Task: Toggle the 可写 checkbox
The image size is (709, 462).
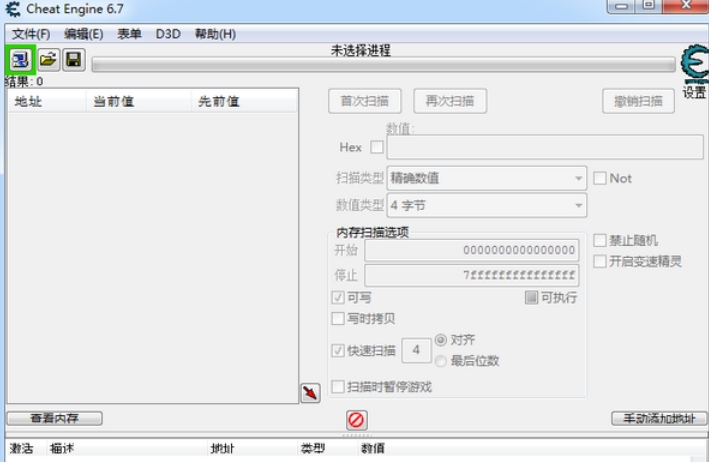Action: pyautogui.click(x=338, y=297)
